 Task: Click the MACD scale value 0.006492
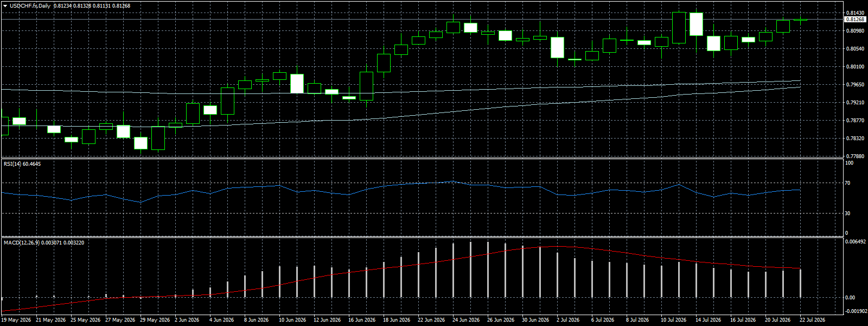(x=856, y=241)
